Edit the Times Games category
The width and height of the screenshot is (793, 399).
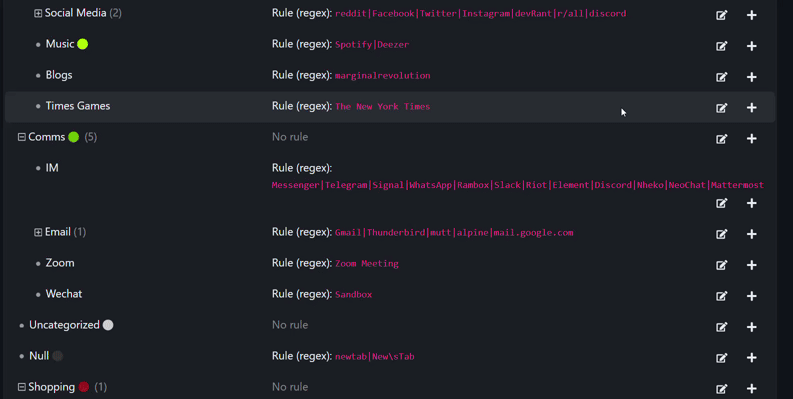[722, 108]
